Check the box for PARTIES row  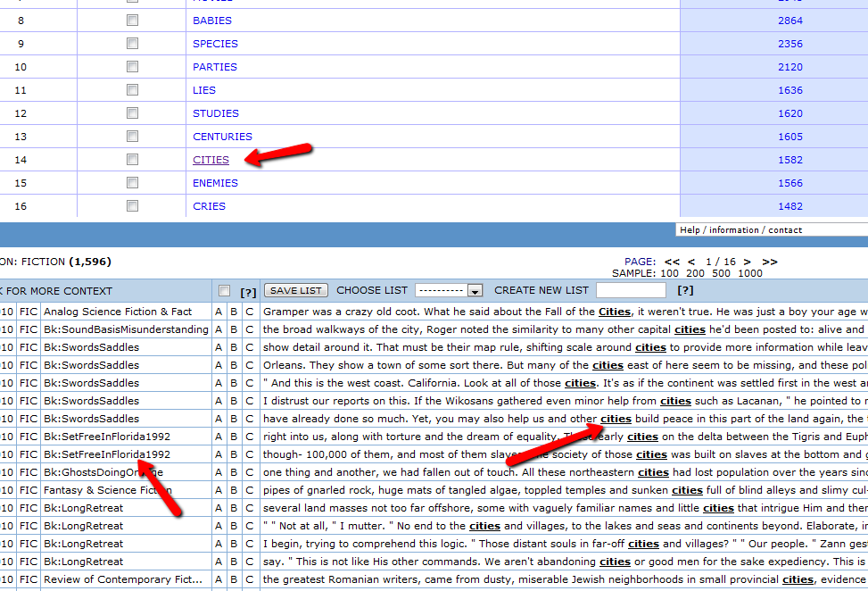pyautogui.click(x=132, y=67)
